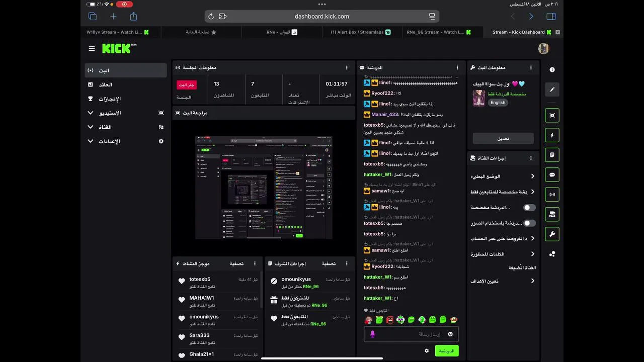Open kebab menu of الدردشة panel header
The width and height of the screenshot is (644, 362).
coord(457,67)
